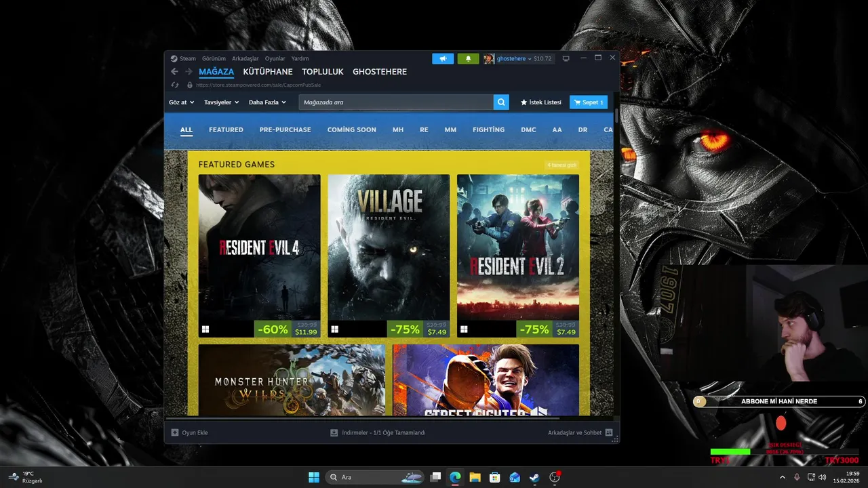This screenshot has height=488, width=868.
Task: Click the Windows Start button
Action: tap(314, 477)
